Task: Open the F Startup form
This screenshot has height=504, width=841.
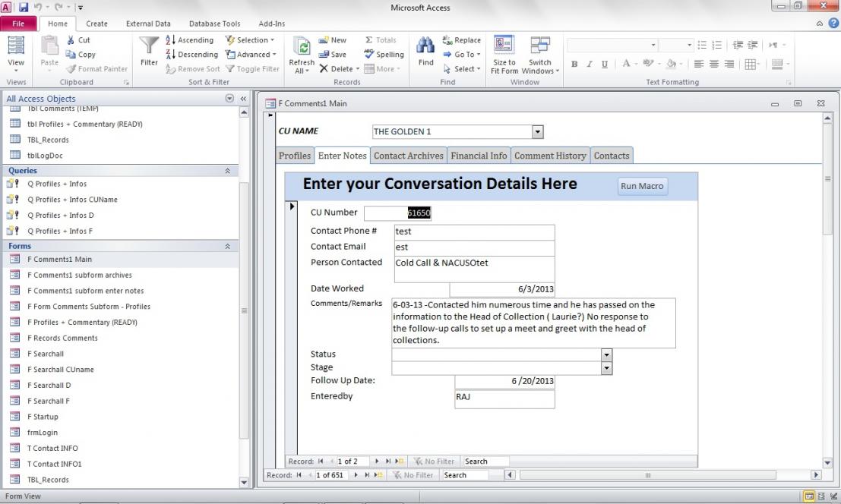Action: pyautogui.click(x=43, y=417)
